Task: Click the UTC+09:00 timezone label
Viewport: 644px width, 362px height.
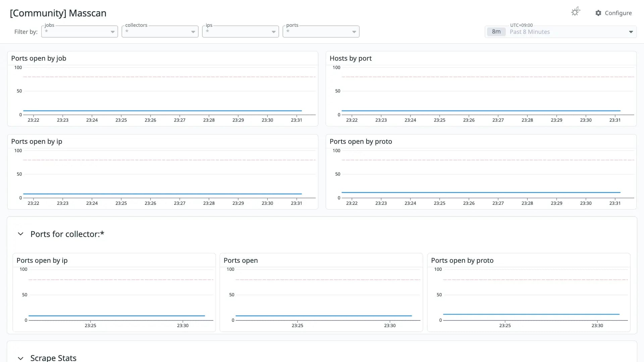Action: 521,25
